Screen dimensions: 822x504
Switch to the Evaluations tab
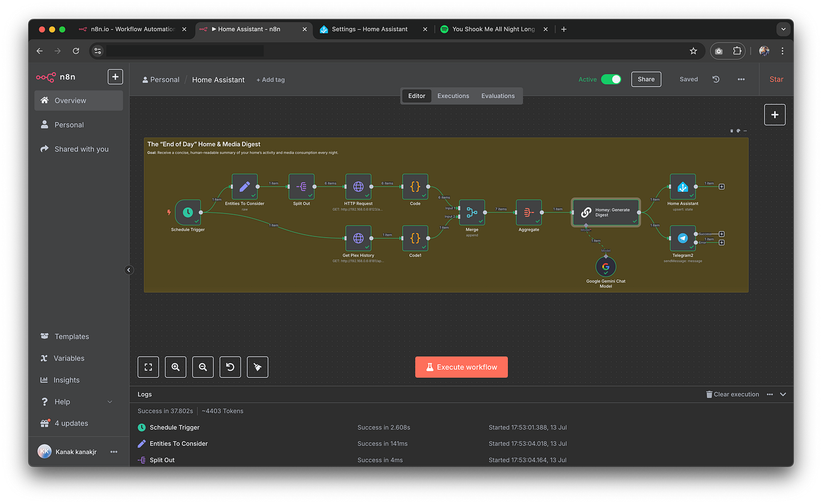(498, 96)
